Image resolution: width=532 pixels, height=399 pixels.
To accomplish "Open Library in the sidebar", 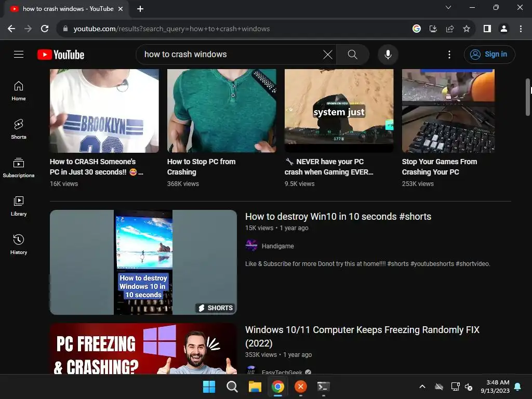I will (x=19, y=206).
